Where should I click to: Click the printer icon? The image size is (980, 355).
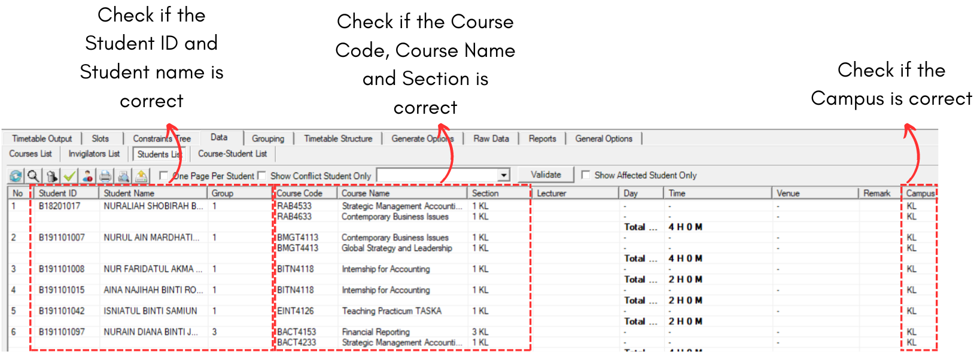click(x=105, y=176)
